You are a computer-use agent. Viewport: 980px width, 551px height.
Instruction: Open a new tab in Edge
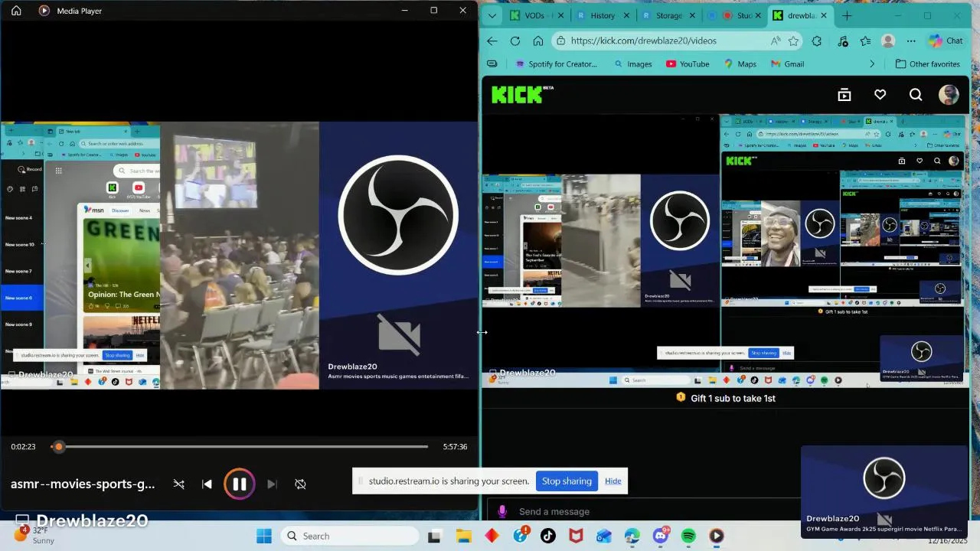[x=847, y=15]
